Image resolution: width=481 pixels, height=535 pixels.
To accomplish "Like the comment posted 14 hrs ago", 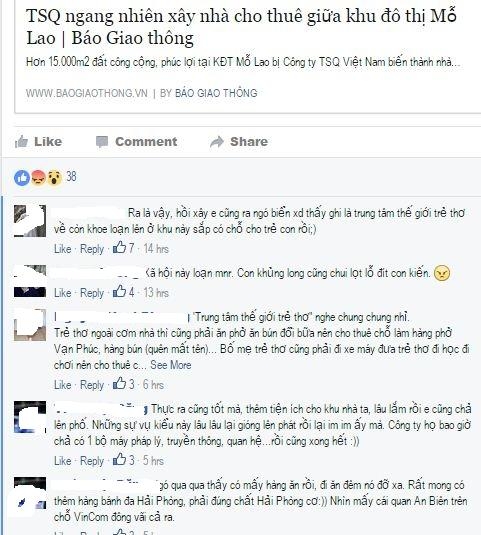I will click(x=62, y=249).
